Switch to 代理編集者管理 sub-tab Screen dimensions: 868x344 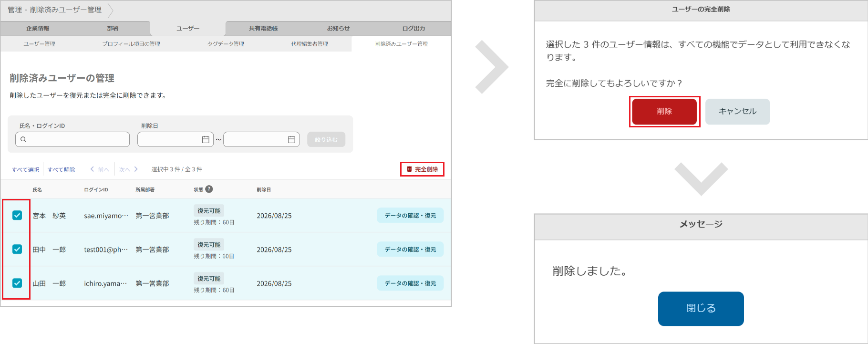point(310,44)
